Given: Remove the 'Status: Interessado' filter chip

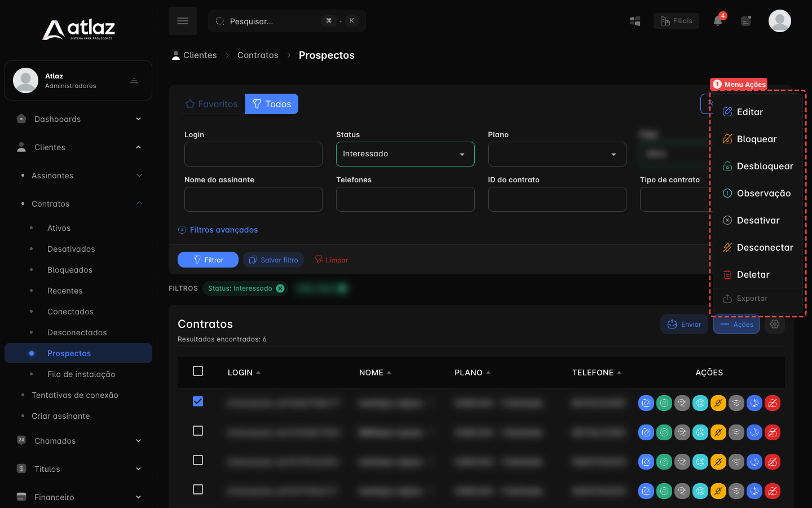Looking at the screenshot, I should (x=280, y=288).
